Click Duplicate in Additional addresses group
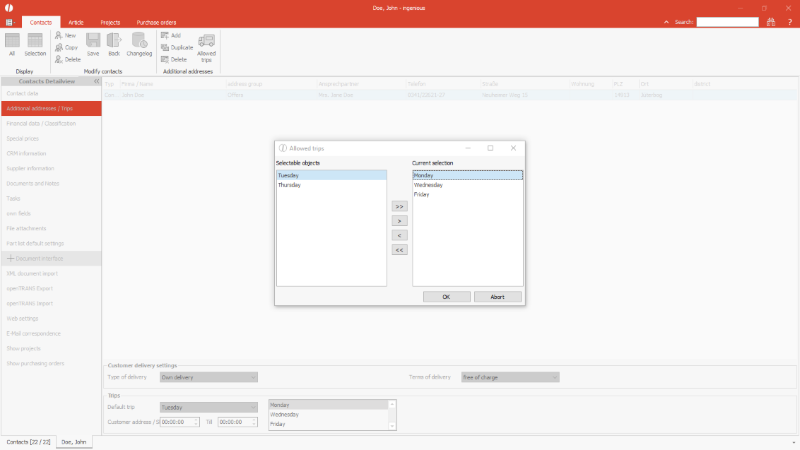The image size is (800, 450). (x=176, y=47)
